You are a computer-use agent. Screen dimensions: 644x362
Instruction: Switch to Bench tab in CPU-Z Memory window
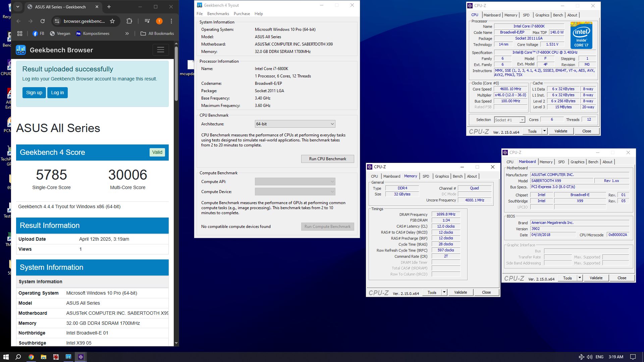click(x=458, y=176)
